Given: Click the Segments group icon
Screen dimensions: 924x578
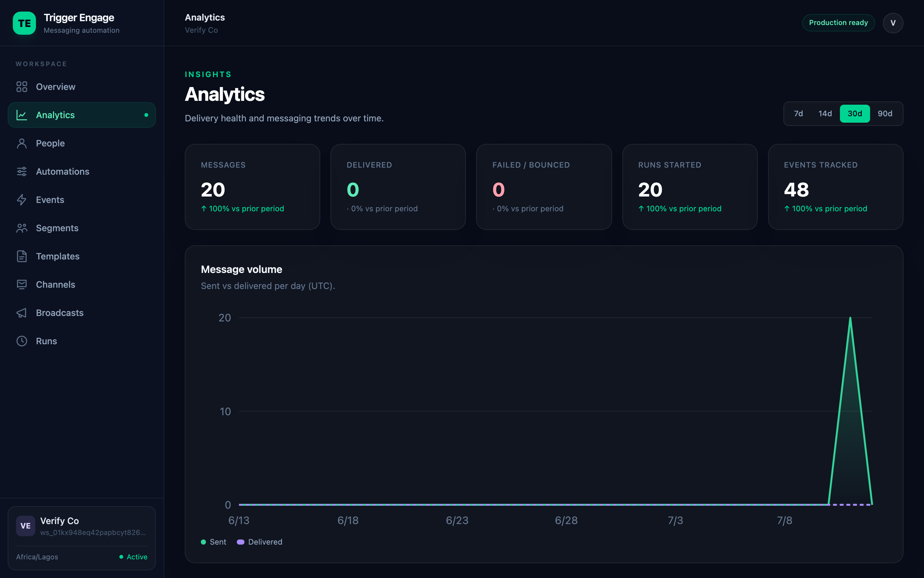Looking at the screenshot, I should click(22, 228).
